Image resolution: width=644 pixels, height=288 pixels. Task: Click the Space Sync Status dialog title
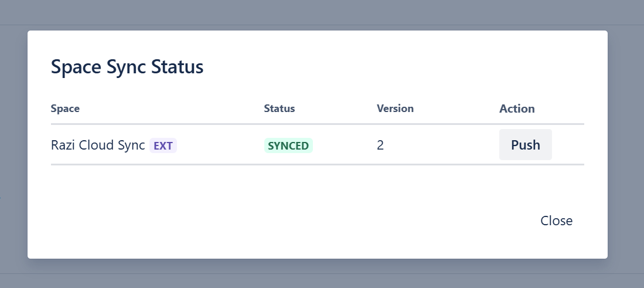pos(127,67)
